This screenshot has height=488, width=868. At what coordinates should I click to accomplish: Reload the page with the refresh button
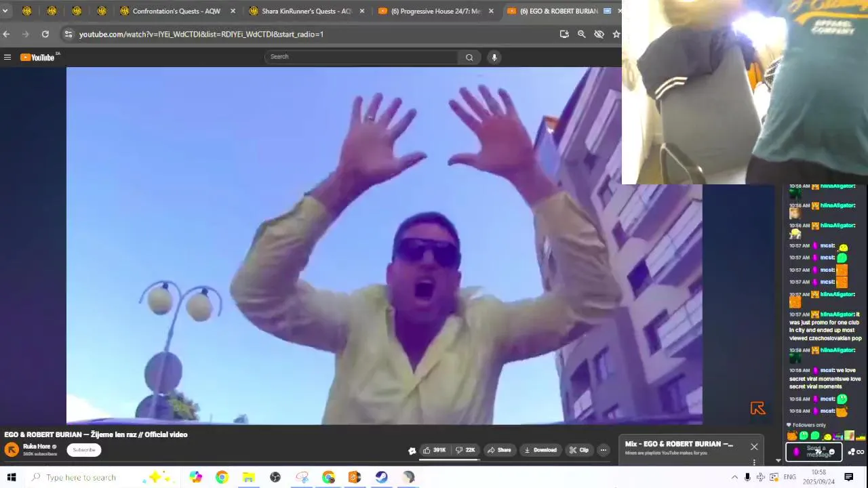(x=45, y=34)
